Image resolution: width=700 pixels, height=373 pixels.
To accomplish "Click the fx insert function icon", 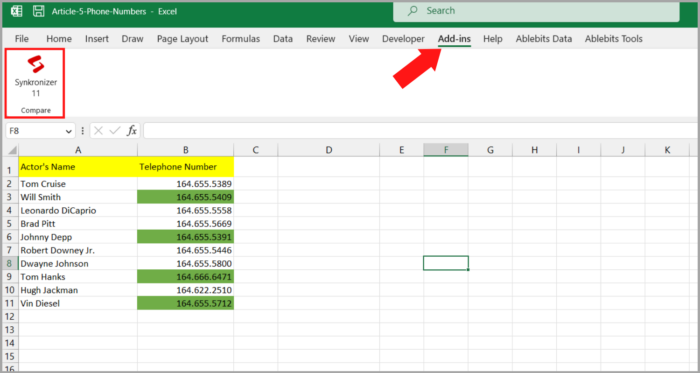I will [132, 131].
